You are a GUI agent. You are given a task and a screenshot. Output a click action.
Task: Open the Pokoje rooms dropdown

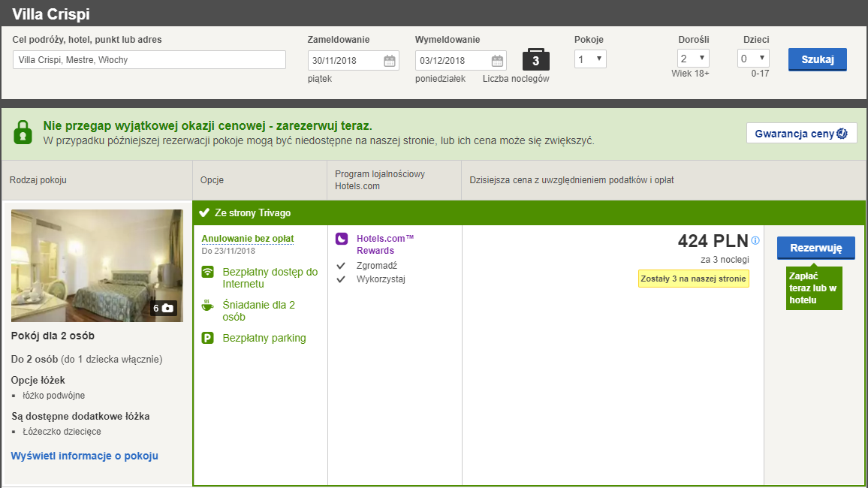pos(590,59)
